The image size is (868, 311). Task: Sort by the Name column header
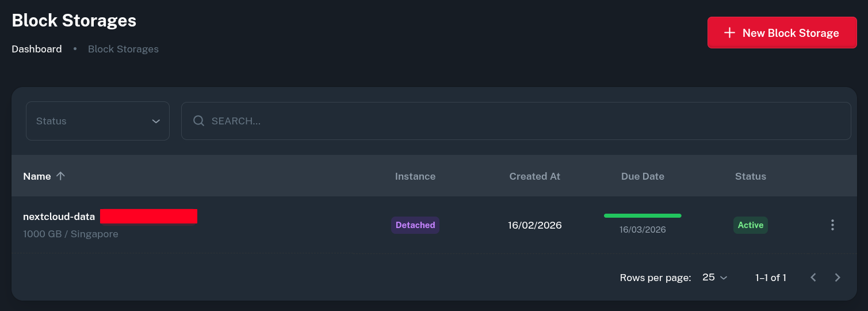pyautogui.click(x=37, y=176)
